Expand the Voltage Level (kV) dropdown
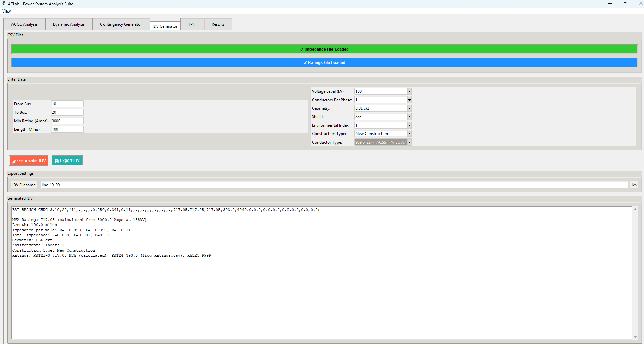This screenshot has height=344, width=644. tap(409, 91)
